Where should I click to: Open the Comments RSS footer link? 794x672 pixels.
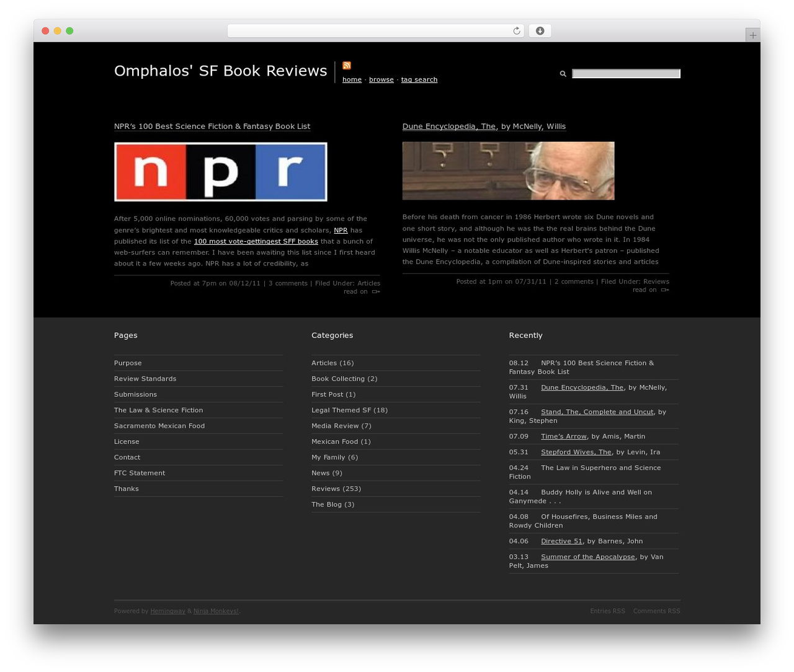656,611
